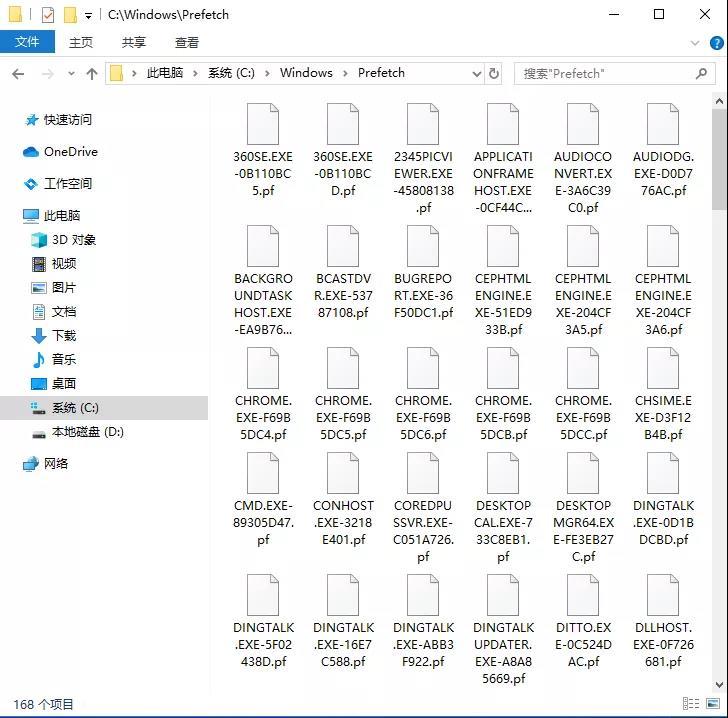Refresh the Prefetch folder view

click(x=494, y=73)
